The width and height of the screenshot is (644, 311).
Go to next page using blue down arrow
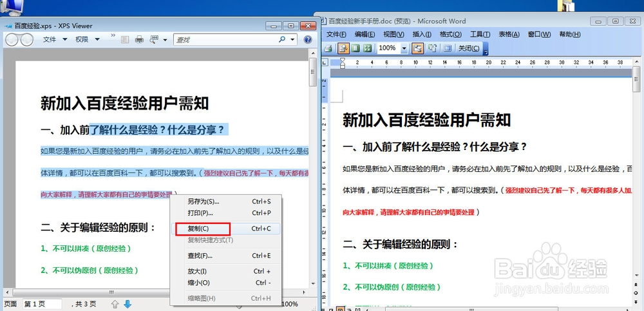point(128,304)
